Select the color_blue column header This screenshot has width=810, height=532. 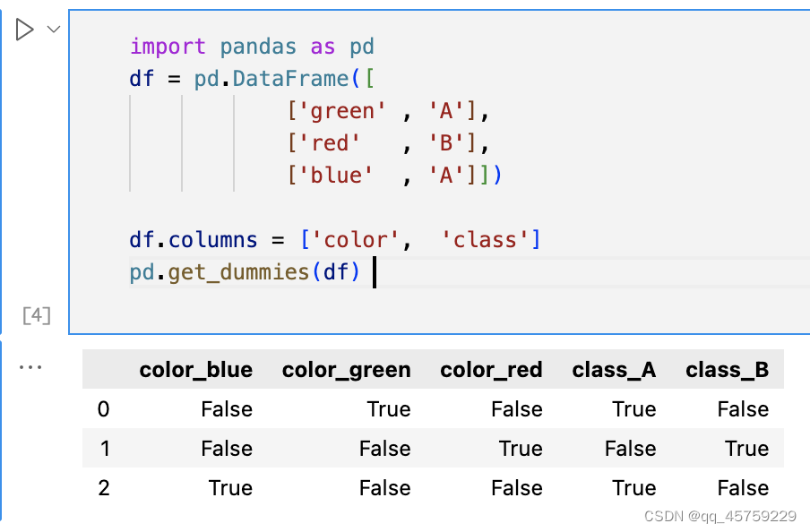[x=195, y=369]
